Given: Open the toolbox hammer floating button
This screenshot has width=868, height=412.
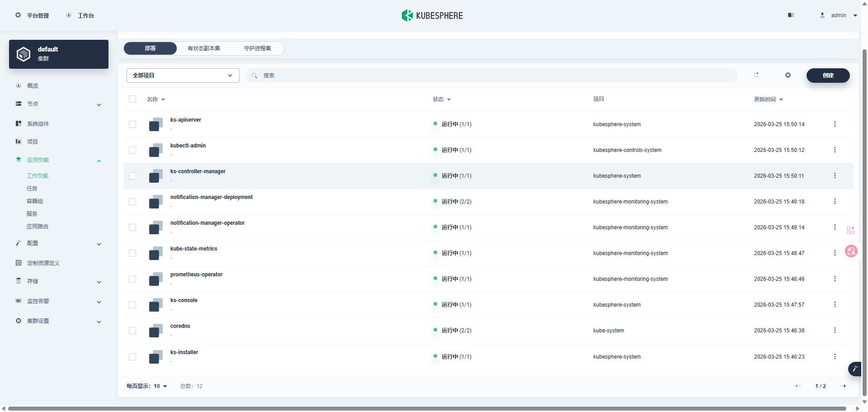Looking at the screenshot, I should point(854,369).
